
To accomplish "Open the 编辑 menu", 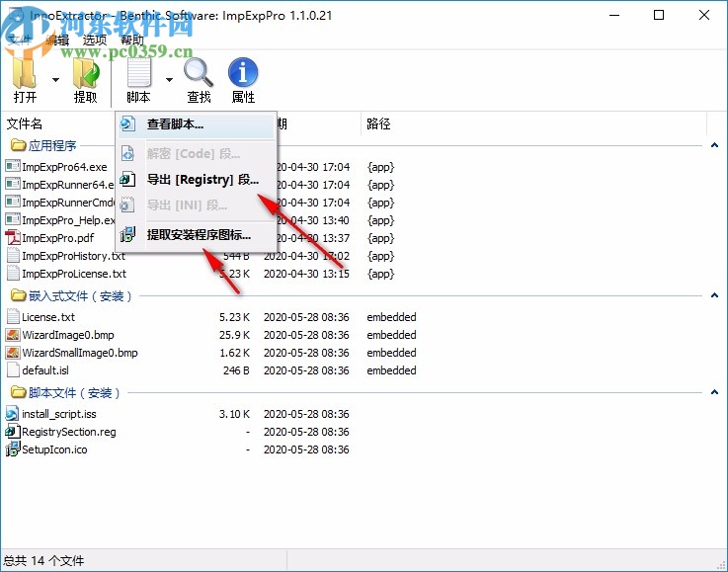I will (57, 40).
